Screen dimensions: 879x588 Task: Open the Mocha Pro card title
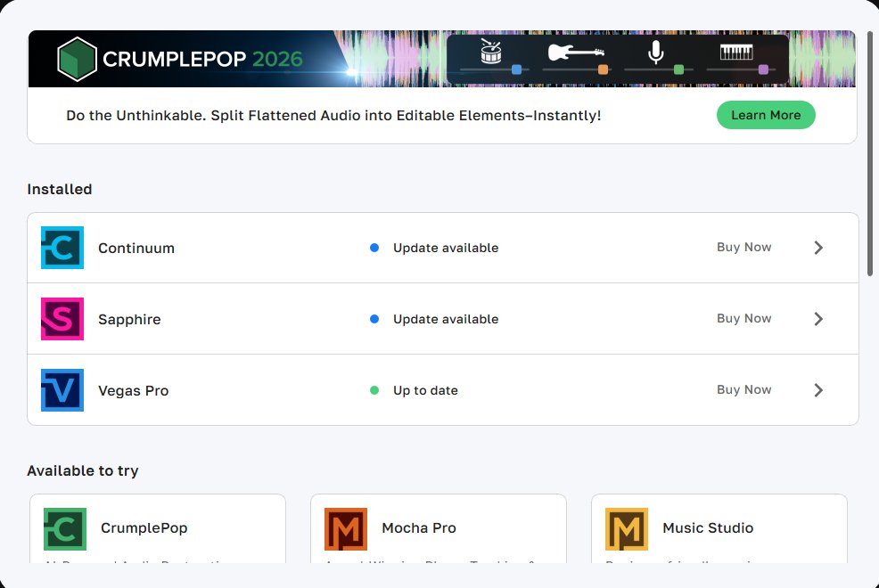click(x=419, y=528)
